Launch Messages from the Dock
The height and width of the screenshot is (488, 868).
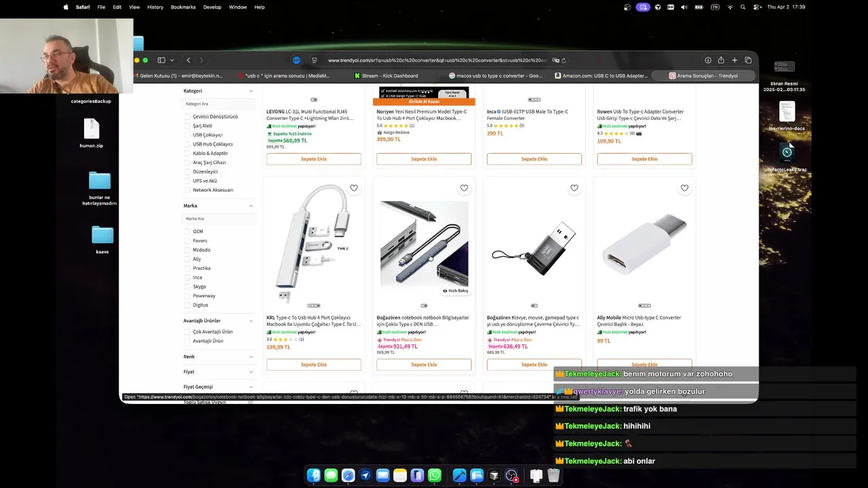click(331, 476)
